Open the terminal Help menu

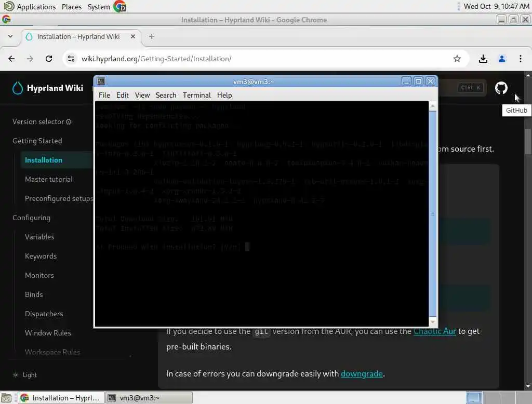[224, 96]
